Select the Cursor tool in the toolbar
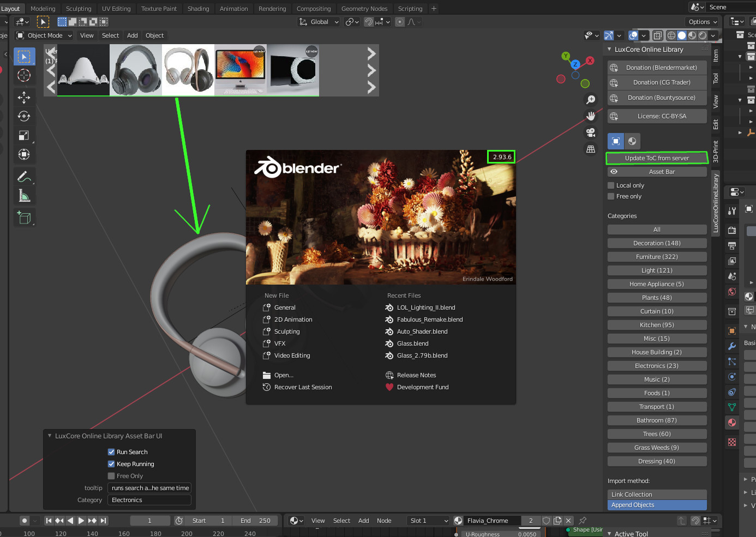Viewport: 756px width, 537px height. point(24,75)
